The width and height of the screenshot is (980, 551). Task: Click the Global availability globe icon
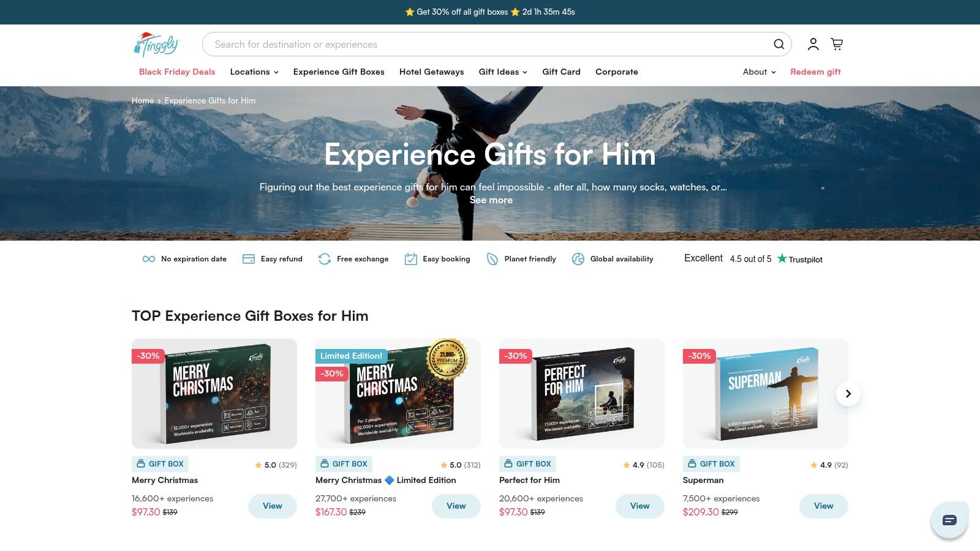pos(578,259)
